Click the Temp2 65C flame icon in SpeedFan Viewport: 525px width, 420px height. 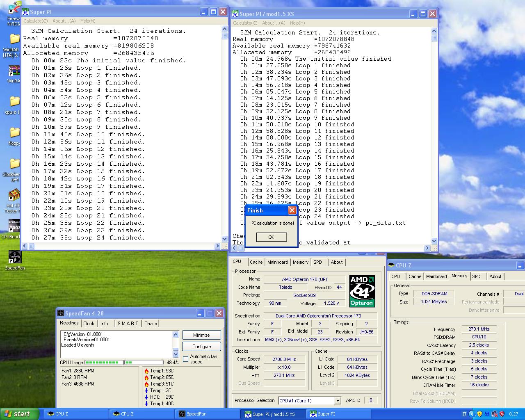pyautogui.click(x=146, y=377)
